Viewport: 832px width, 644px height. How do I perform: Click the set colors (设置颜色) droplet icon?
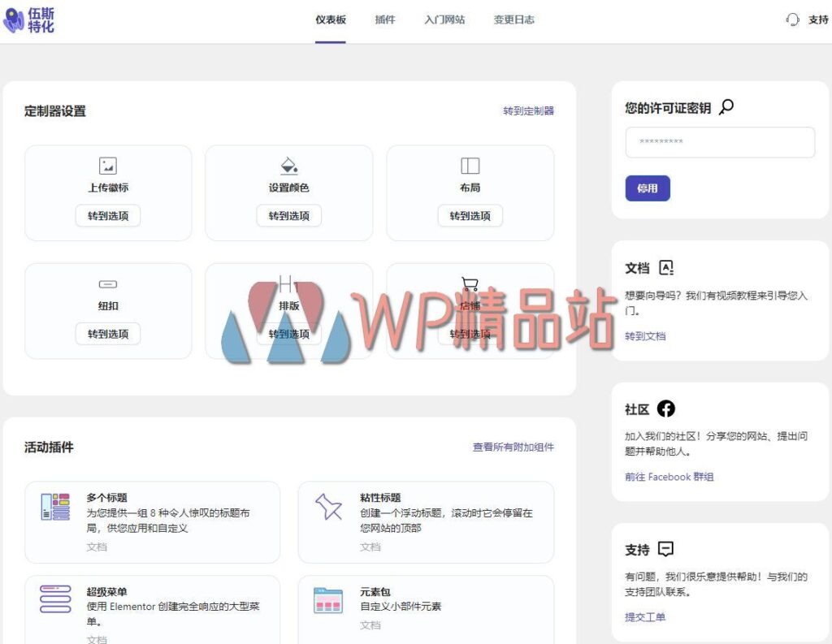coord(288,166)
